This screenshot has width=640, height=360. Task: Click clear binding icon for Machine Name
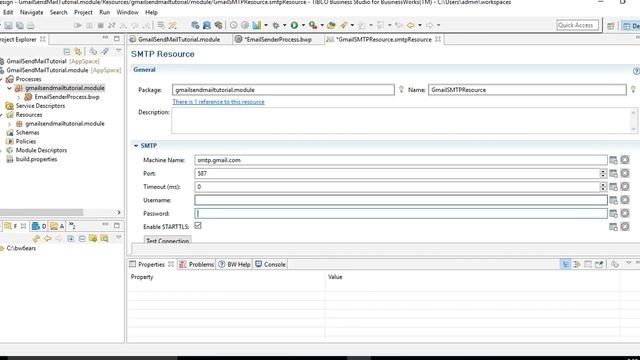[625, 160]
